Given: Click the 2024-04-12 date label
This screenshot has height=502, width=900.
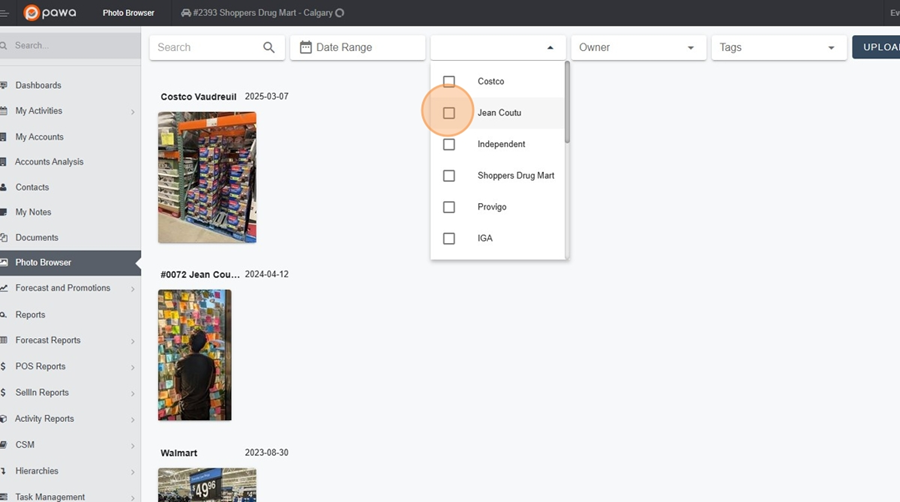Looking at the screenshot, I should click(266, 274).
